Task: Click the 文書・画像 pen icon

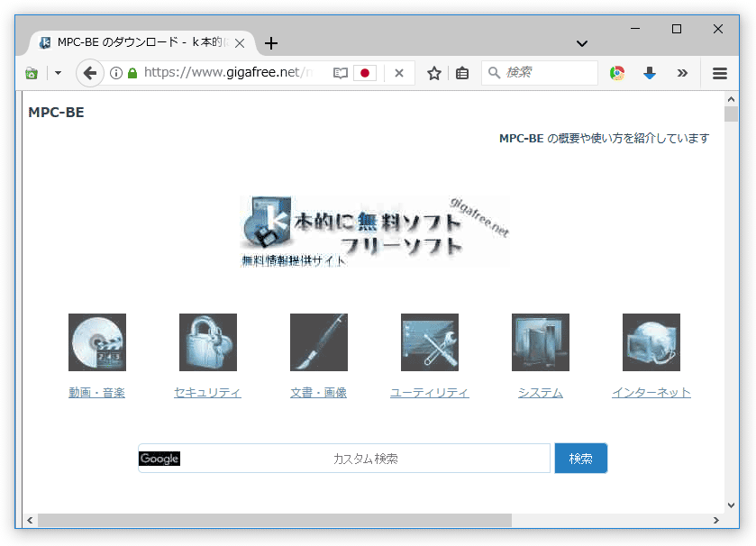Action: coord(319,342)
